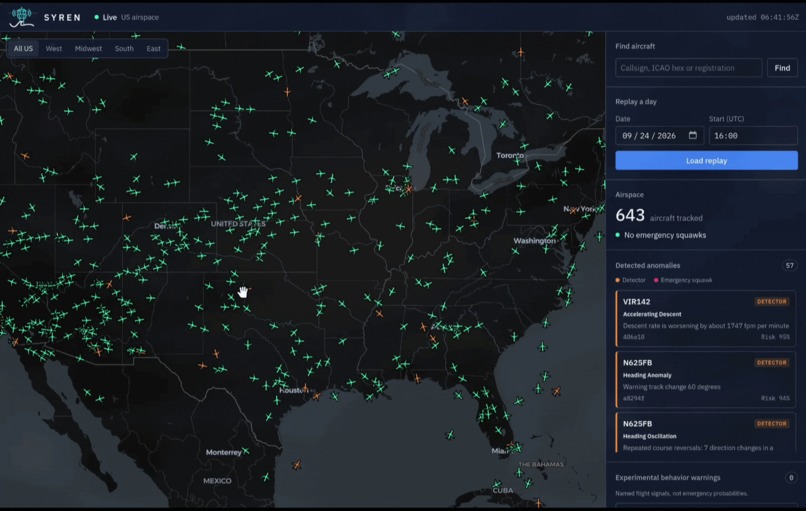
Task: Select the orange aircraft off Florida's east coast
Action: [x=556, y=391]
